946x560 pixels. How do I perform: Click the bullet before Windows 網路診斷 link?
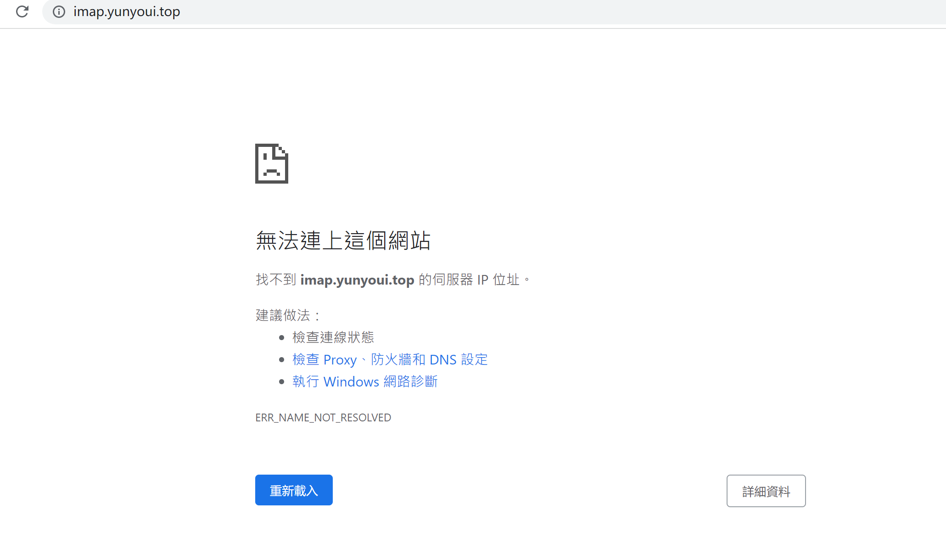pyautogui.click(x=281, y=382)
